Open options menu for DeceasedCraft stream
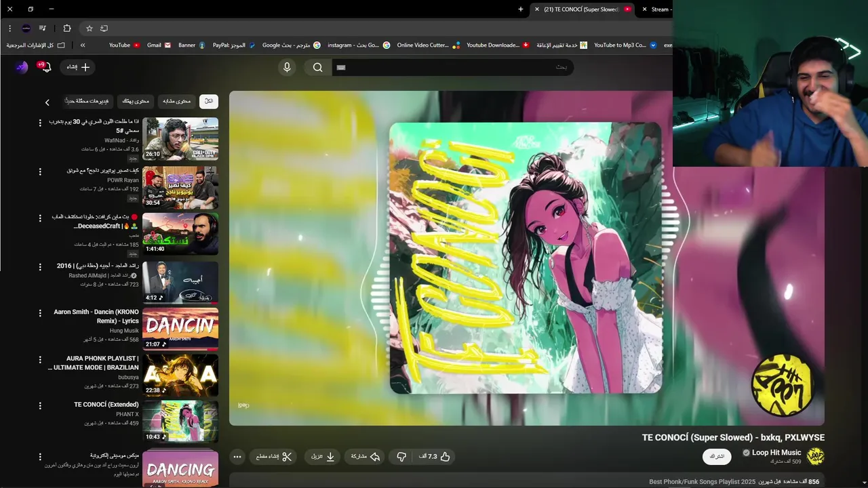Image resolution: width=868 pixels, height=488 pixels. coord(40,219)
